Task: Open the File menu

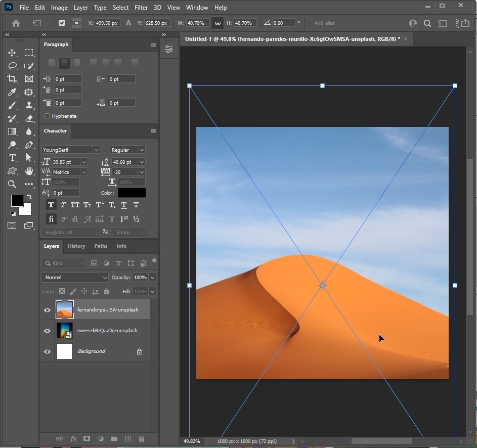Action: click(x=24, y=7)
